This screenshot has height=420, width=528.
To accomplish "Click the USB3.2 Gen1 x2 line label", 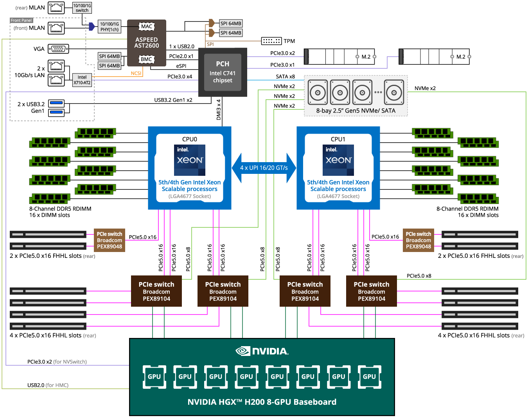I will pos(173,100).
